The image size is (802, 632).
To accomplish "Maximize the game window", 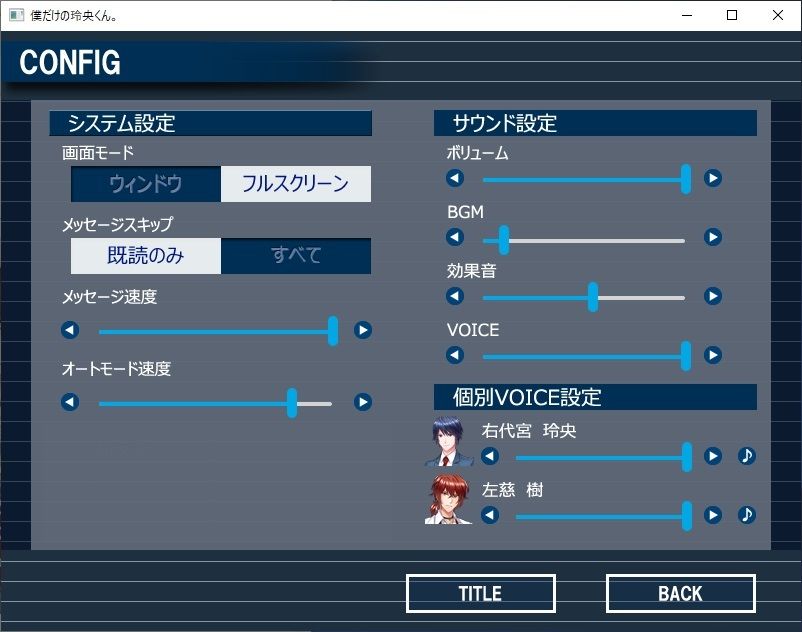I will pos(732,15).
